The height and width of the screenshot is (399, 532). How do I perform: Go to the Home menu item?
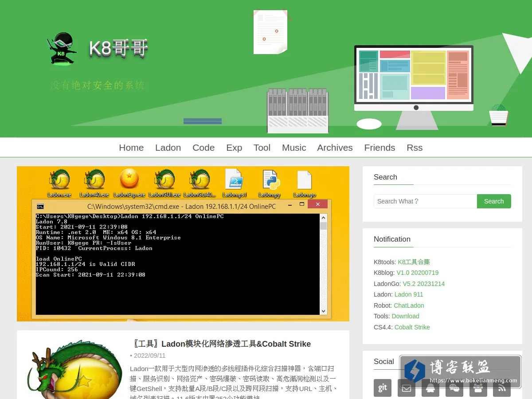click(x=131, y=148)
